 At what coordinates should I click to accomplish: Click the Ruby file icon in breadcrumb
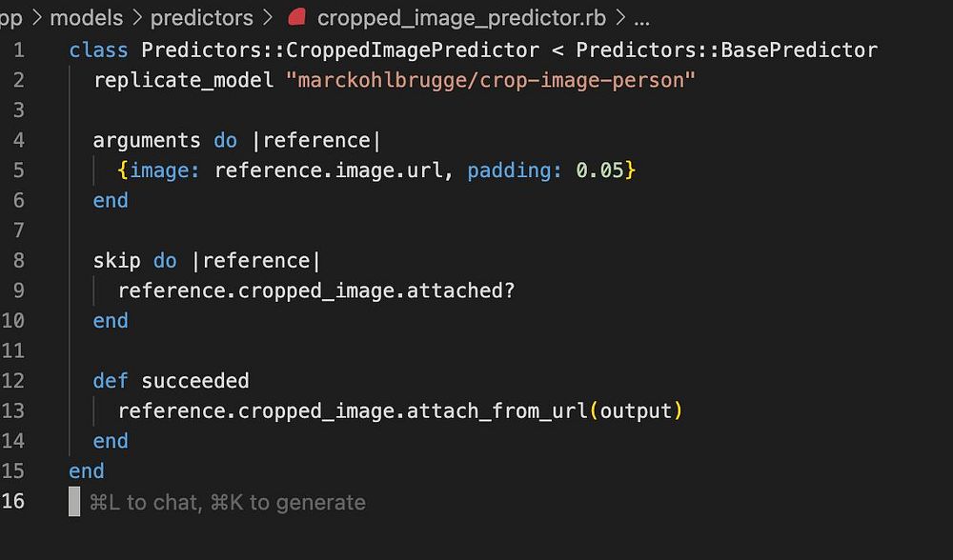[296, 17]
